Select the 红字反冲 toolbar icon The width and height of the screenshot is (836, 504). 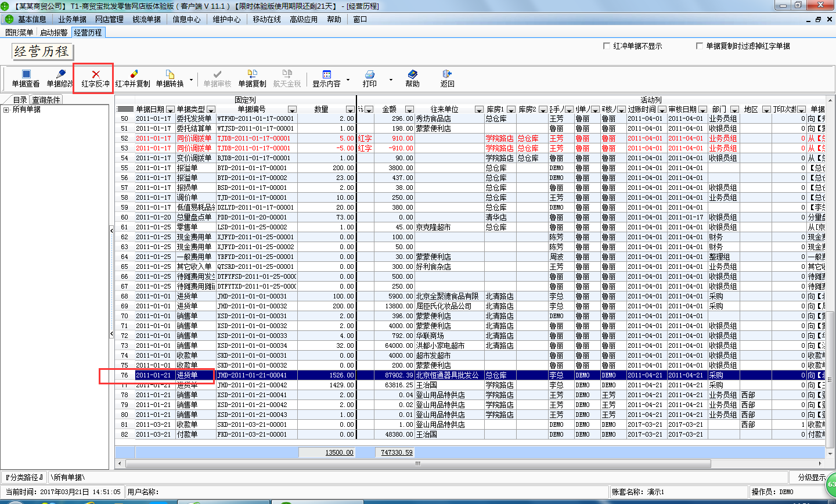93,78
